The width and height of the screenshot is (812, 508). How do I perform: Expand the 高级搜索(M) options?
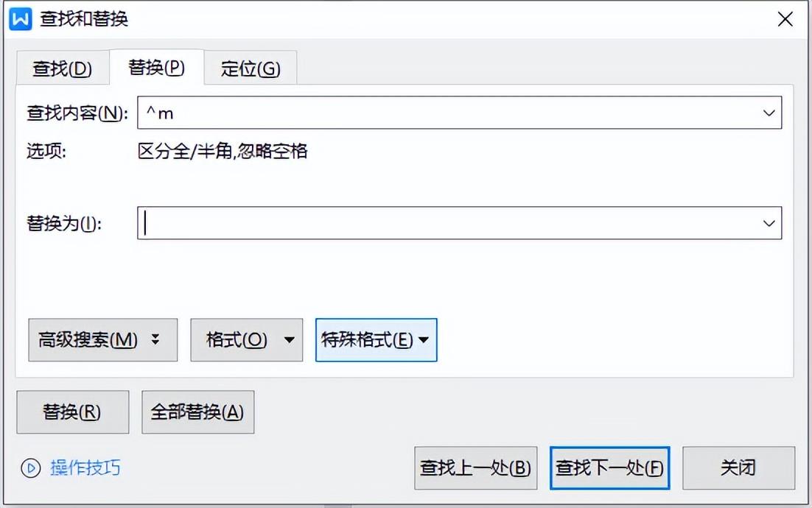click(x=102, y=339)
